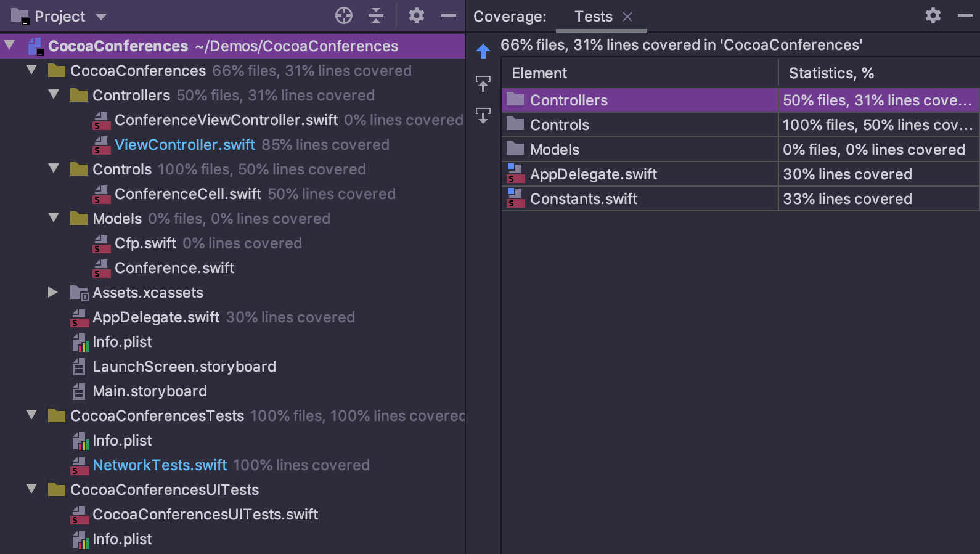Collapse the CocoaConferencesUITests folder
Screen dimensions: 980x554
pyautogui.click(x=31, y=489)
